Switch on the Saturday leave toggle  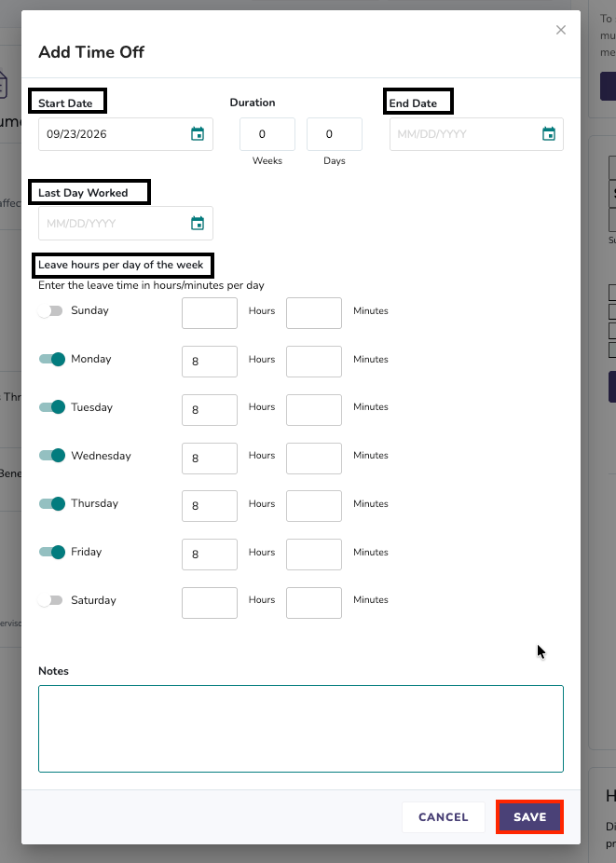[x=51, y=600]
